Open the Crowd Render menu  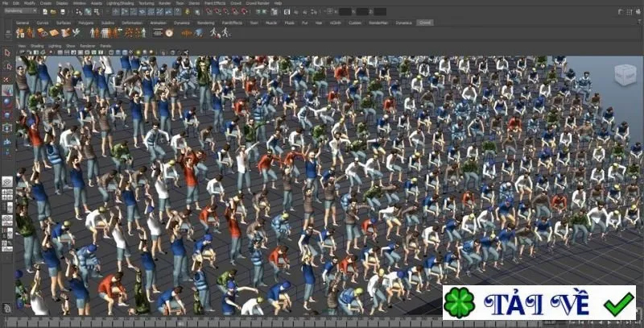[258, 3]
